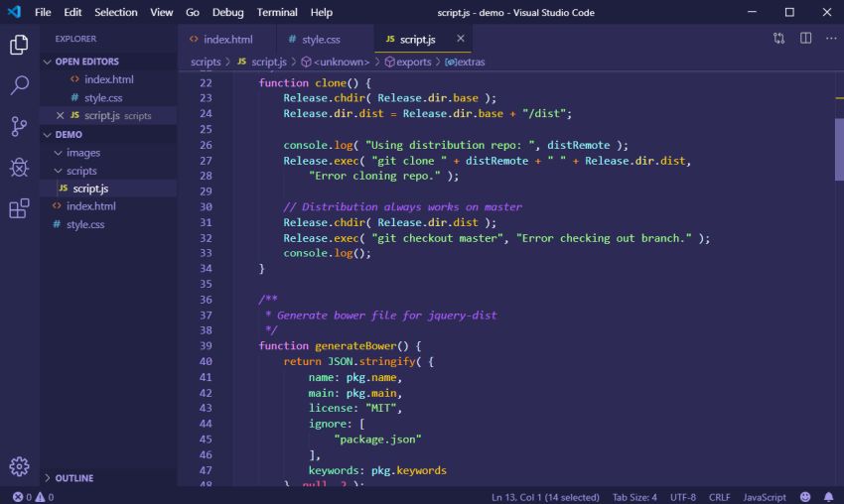Open index.html in the DEMO tree
Screen dimensions: 844x504
coord(90,206)
